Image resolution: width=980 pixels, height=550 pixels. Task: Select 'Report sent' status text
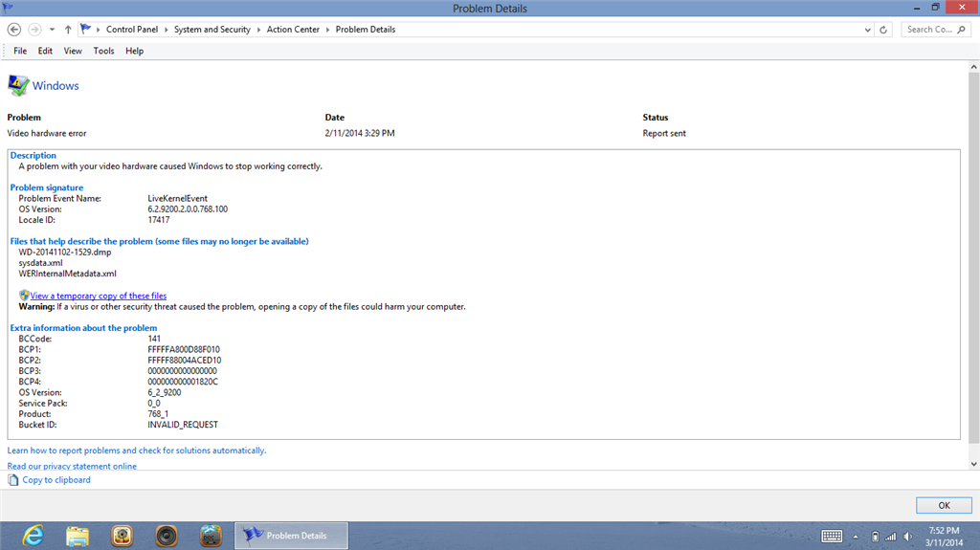click(664, 133)
